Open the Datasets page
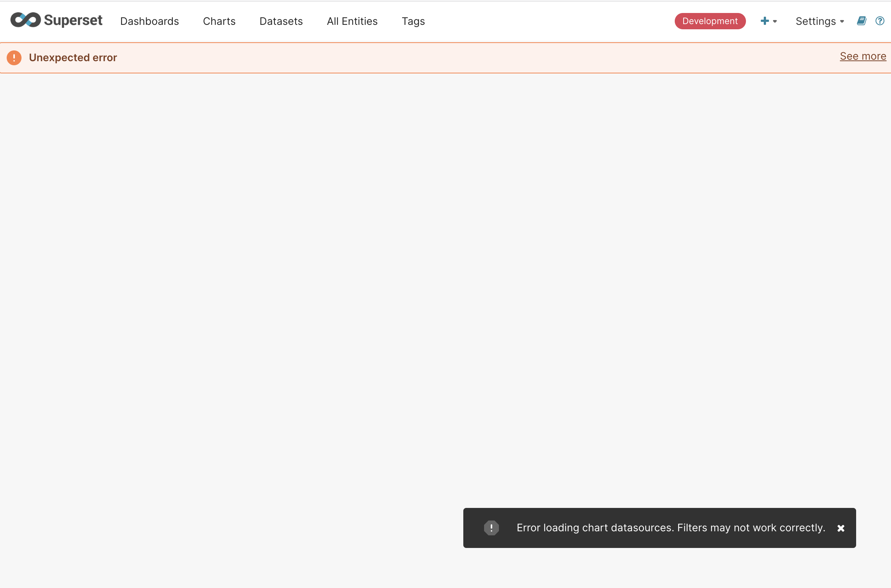The height and width of the screenshot is (588, 891). (281, 22)
